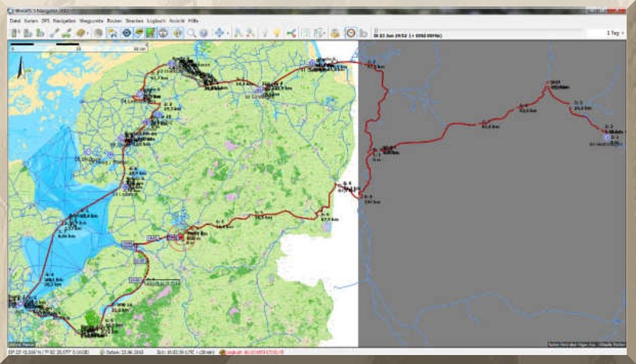Toggle the round clock button in toolbar
The image size is (636, 364).
(x=350, y=33)
